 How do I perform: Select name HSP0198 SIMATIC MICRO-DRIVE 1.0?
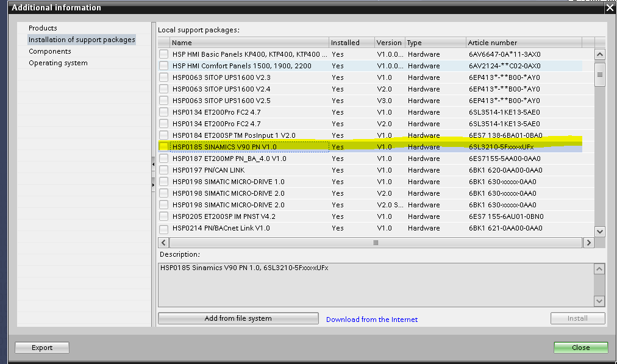click(x=228, y=182)
